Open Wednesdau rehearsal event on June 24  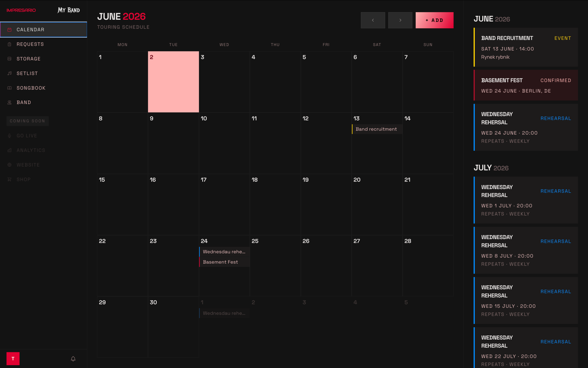[x=224, y=252]
